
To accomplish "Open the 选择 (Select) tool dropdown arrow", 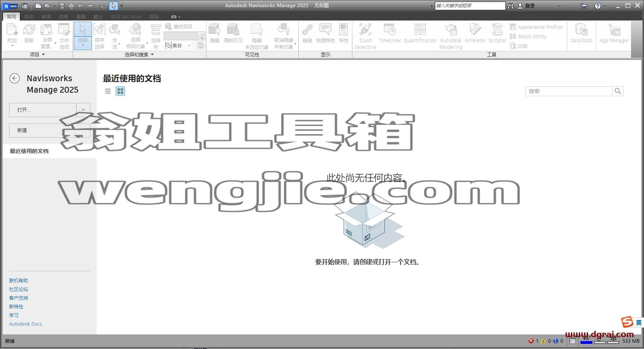I will 83,46.
